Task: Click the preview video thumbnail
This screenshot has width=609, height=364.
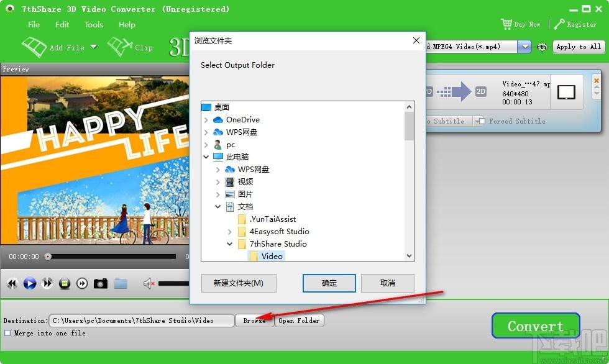Action: click(94, 160)
